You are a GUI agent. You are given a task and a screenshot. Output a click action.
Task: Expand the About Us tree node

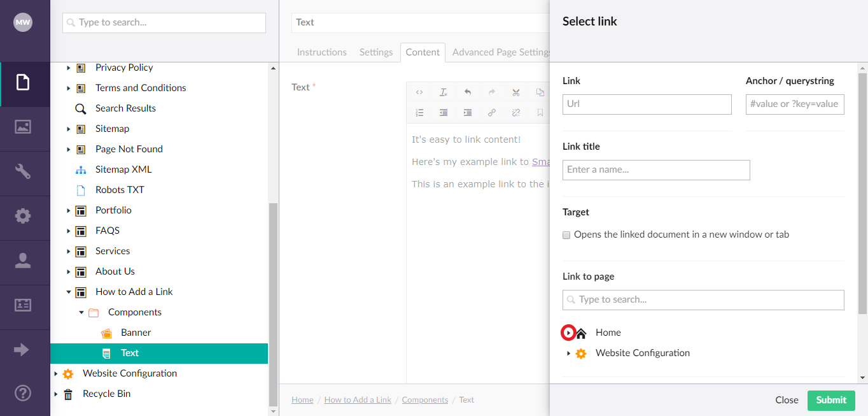[69, 271]
